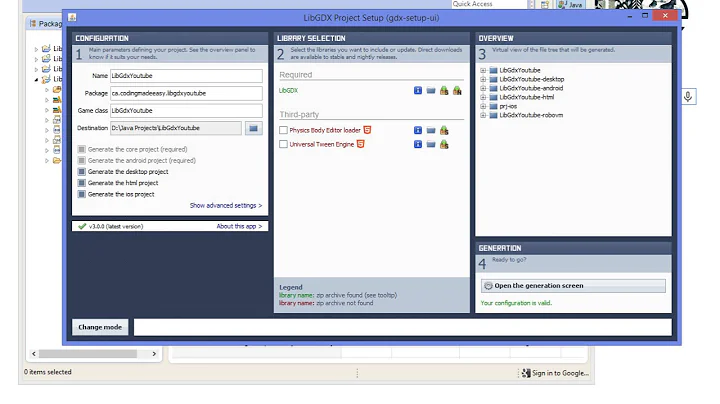Click the Sign in to Google icon in Eclipse
This screenshot has width=720, height=404.
click(x=526, y=373)
